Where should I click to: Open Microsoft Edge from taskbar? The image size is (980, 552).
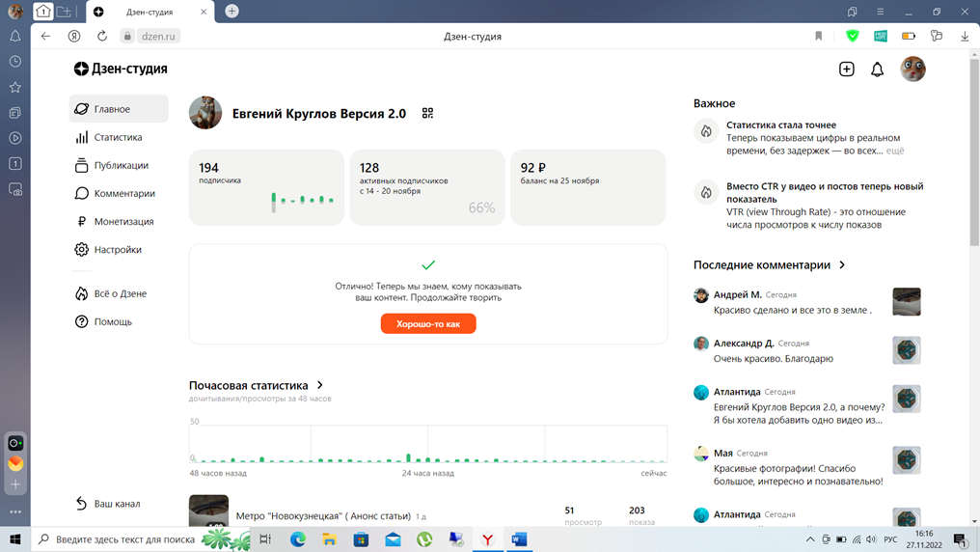pos(297,538)
